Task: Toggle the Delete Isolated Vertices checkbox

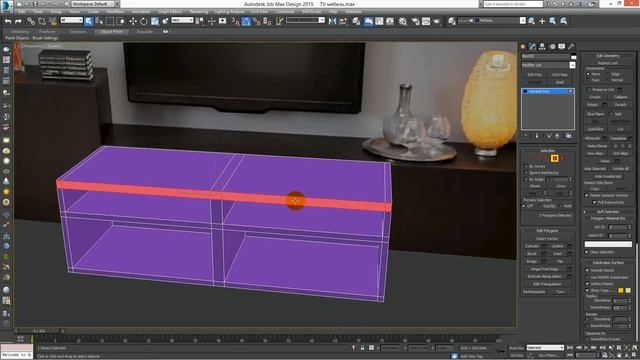Action: (587, 196)
